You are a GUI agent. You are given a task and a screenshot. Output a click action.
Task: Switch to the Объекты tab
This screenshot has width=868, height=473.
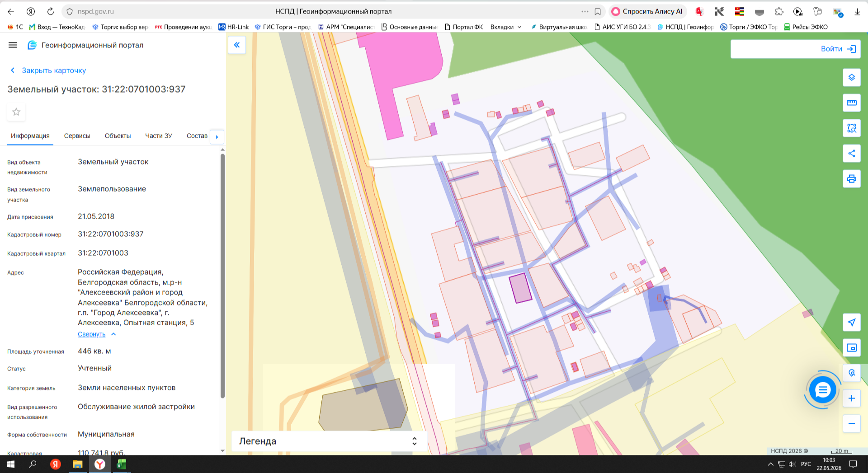(118, 136)
